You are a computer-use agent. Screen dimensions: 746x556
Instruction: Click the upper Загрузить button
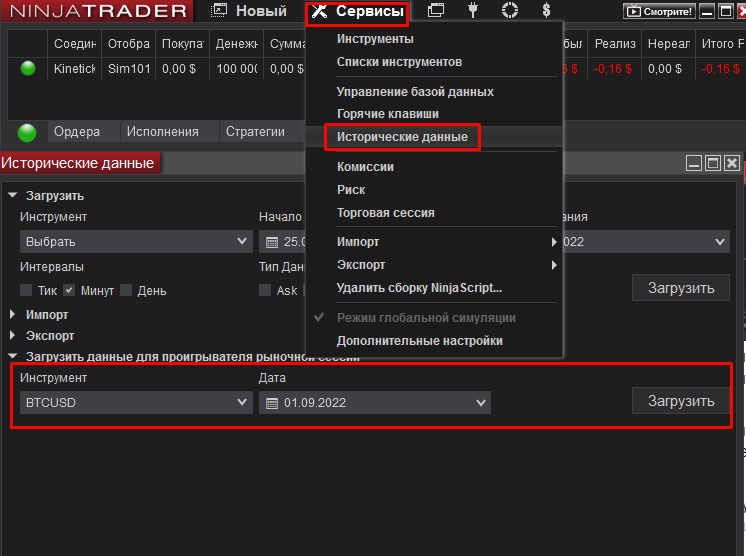click(x=681, y=288)
